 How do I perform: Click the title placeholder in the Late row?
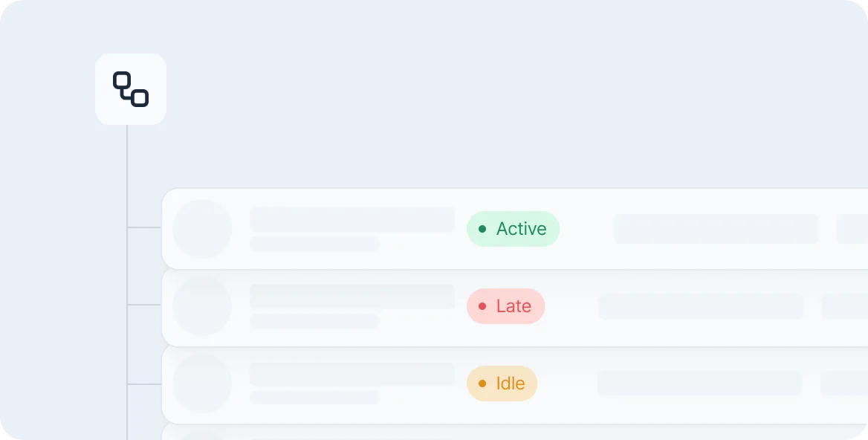coord(352,296)
